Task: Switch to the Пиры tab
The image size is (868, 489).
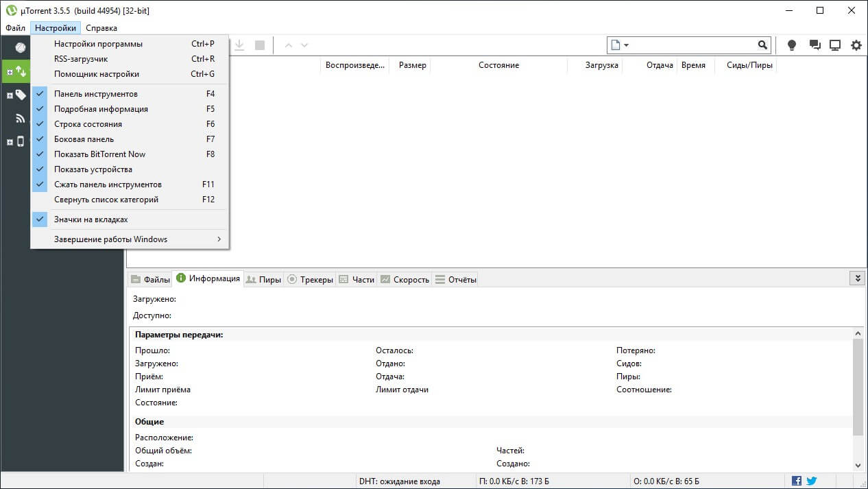Action: (263, 279)
